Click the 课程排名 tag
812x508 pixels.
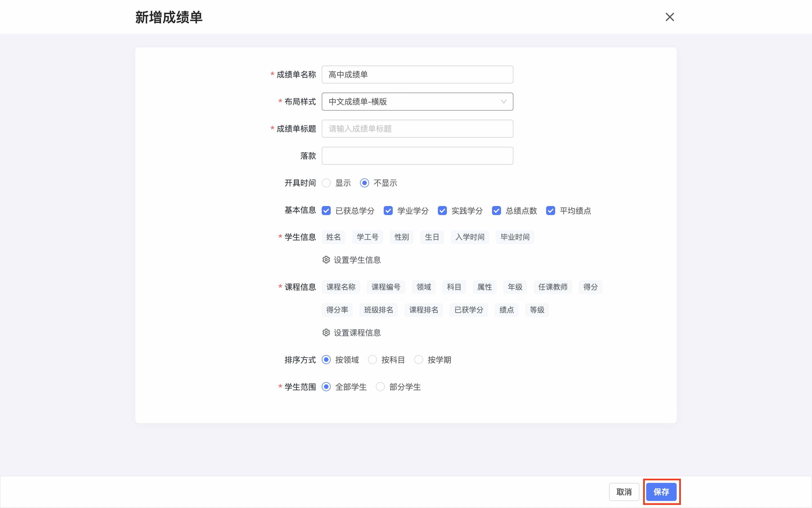pos(424,310)
